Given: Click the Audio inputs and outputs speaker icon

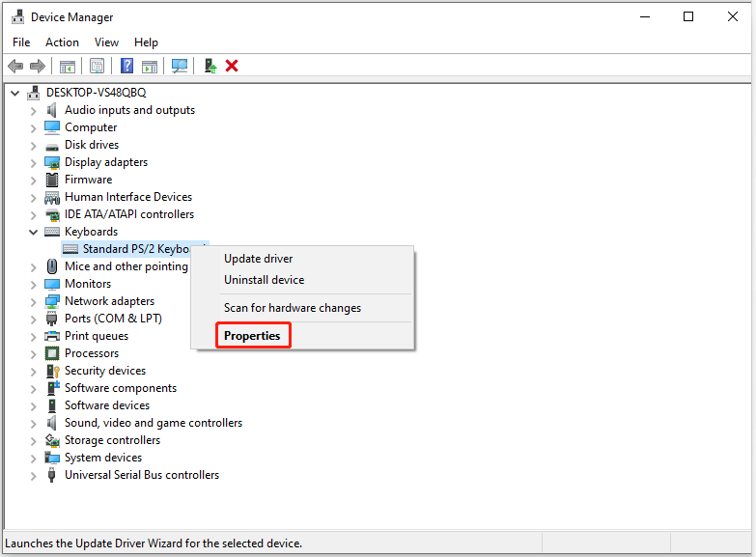Looking at the screenshot, I should 51,110.
